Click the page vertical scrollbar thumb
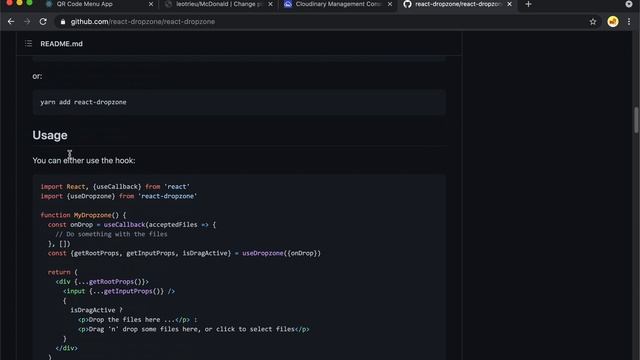The width and height of the screenshot is (640, 360). 636,120
